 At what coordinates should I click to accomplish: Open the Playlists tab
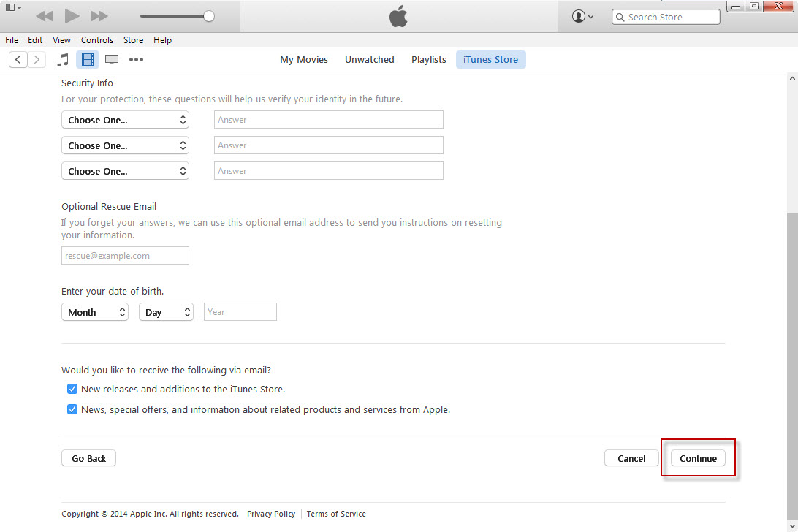428,60
